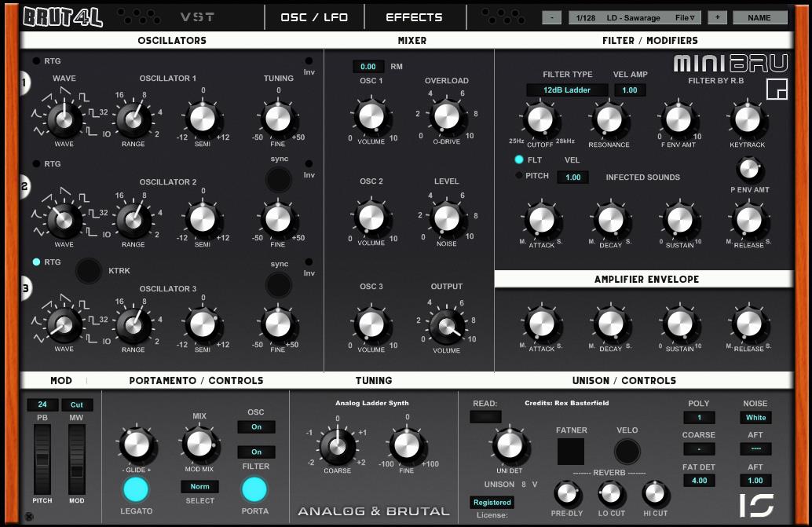Screen dimensions: 812x527
Task: Click the KEYTRACK knob
Action: click(x=748, y=119)
